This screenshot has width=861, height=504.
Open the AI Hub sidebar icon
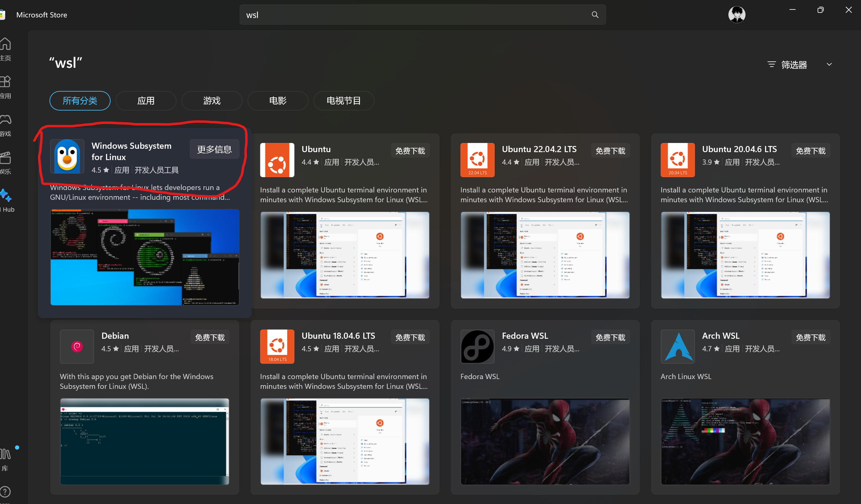pyautogui.click(x=6, y=196)
